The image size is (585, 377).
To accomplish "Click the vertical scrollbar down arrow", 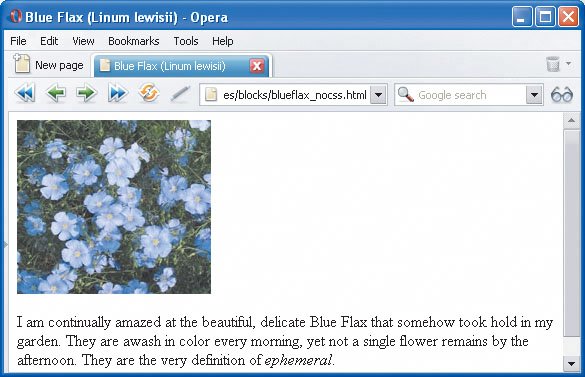I will (572, 363).
